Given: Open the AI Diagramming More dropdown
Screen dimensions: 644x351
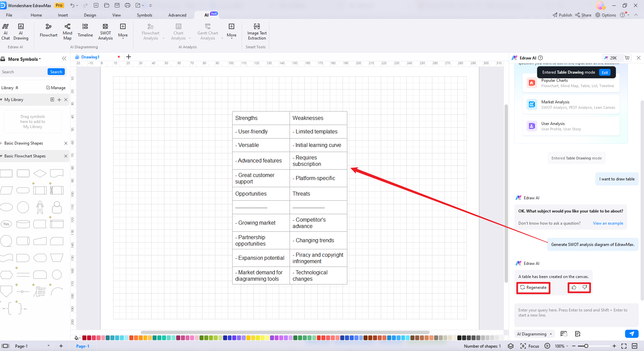Looking at the screenshot, I should 123,31.
